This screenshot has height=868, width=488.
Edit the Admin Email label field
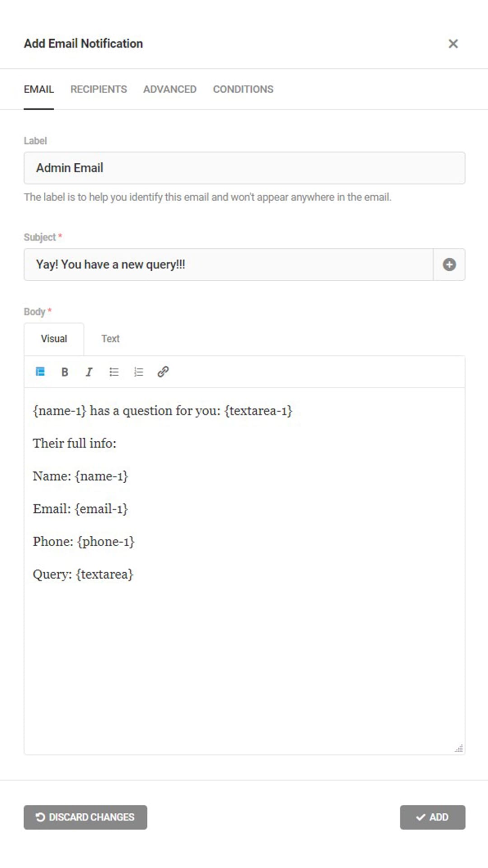point(244,168)
